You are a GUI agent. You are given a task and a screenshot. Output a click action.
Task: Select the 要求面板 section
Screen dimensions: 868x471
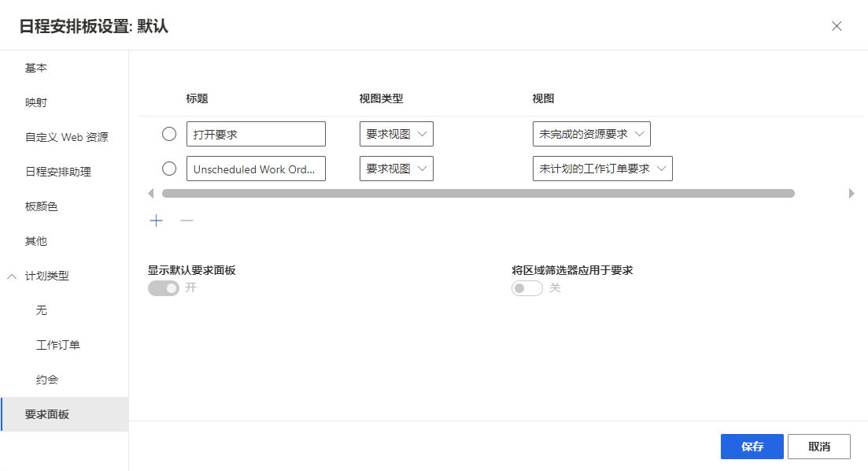tap(65, 414)
